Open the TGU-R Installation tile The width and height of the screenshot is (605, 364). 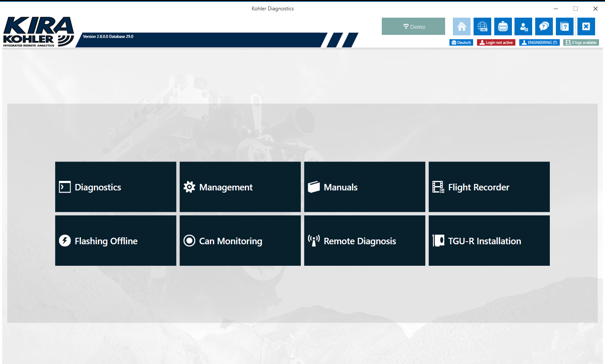[x=489, y=241]
